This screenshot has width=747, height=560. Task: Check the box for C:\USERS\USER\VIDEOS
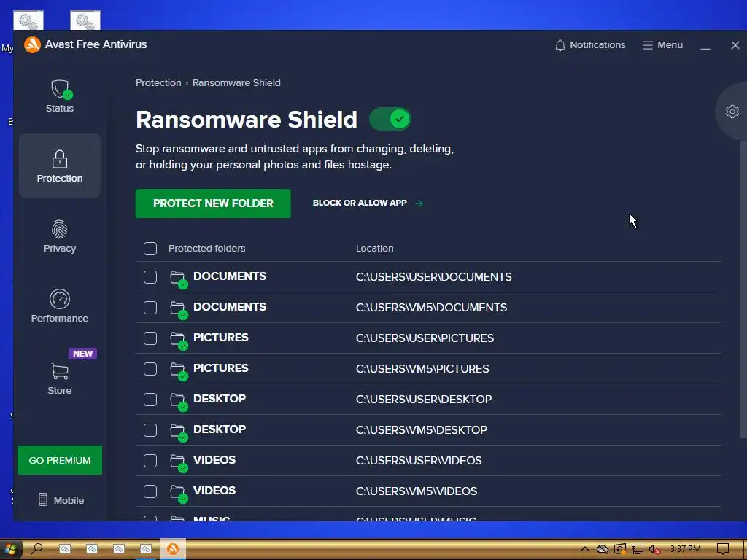[150, 461]
